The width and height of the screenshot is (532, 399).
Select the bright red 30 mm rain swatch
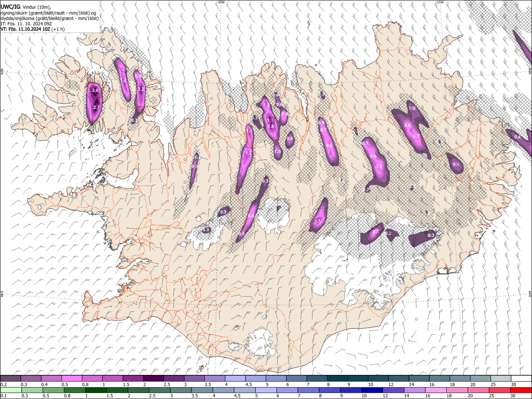pos(521,390)
